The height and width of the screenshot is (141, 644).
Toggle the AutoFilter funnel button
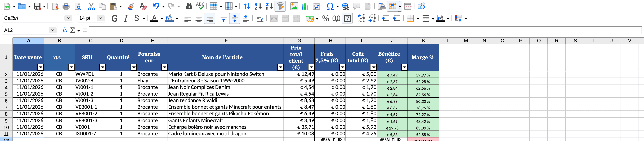(280, 6)
